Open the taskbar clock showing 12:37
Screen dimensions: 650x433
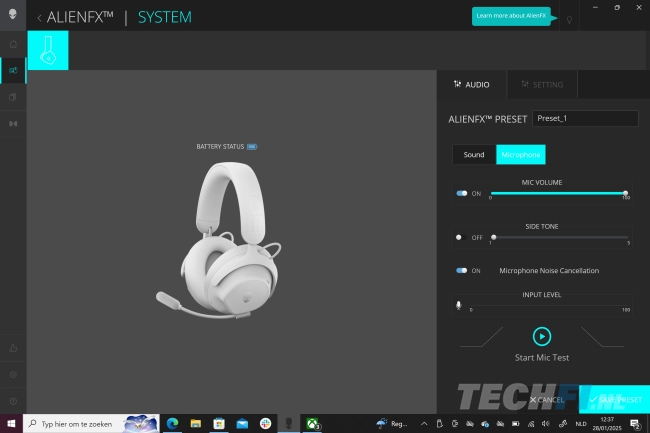click(x=607, y=423)
